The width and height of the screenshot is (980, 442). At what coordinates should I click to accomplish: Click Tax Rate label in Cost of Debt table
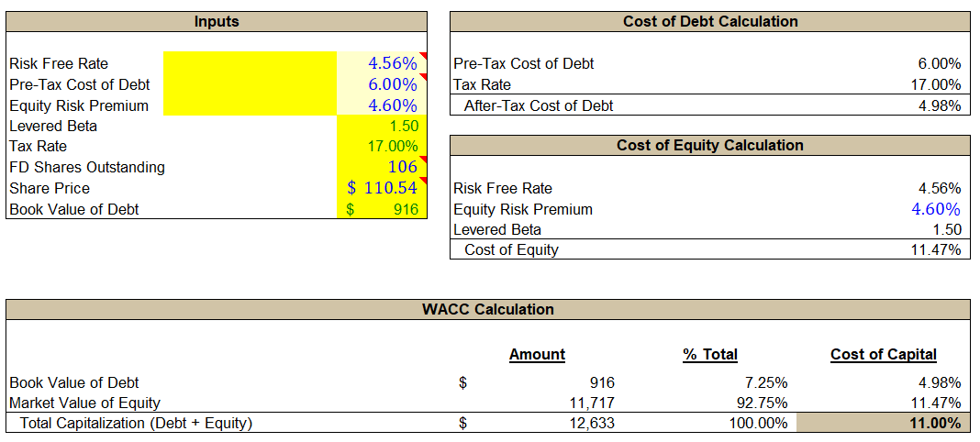coord(482,85)
